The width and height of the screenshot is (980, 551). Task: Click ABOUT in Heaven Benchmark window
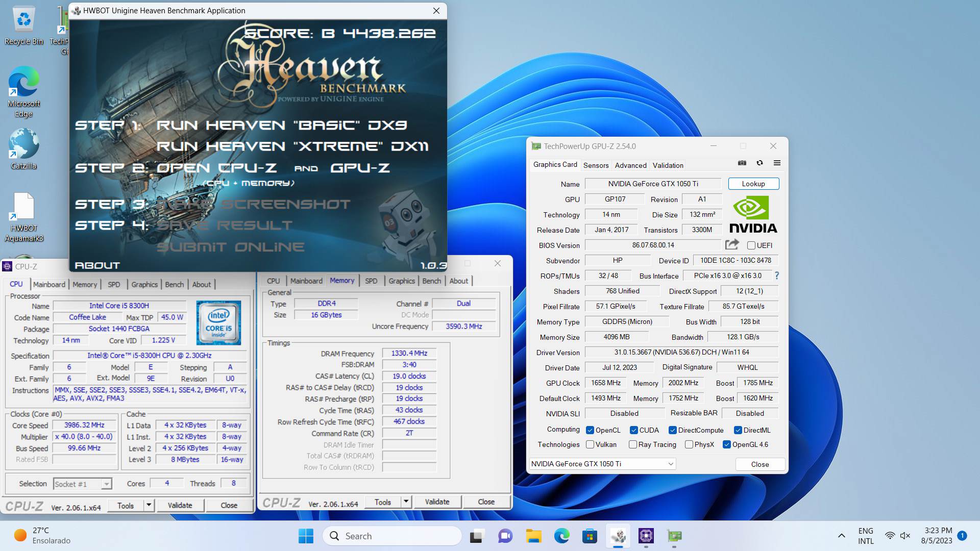pos(97,265)
